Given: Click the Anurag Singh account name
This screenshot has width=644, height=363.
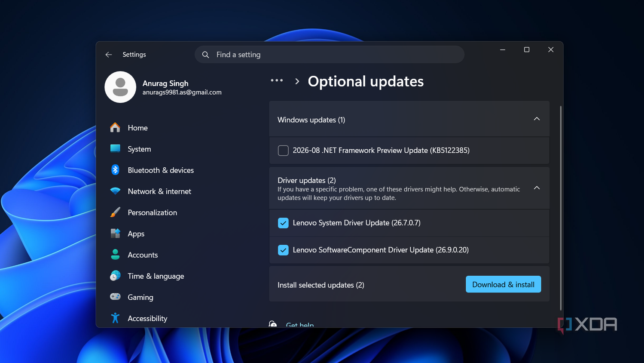Looking at the screenshot, I should (165, 83).
